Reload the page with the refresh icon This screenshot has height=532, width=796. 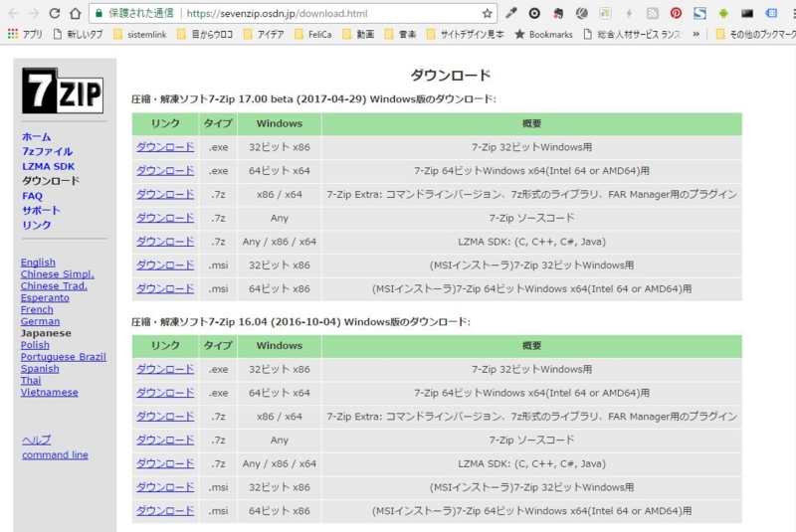[55, 14]
